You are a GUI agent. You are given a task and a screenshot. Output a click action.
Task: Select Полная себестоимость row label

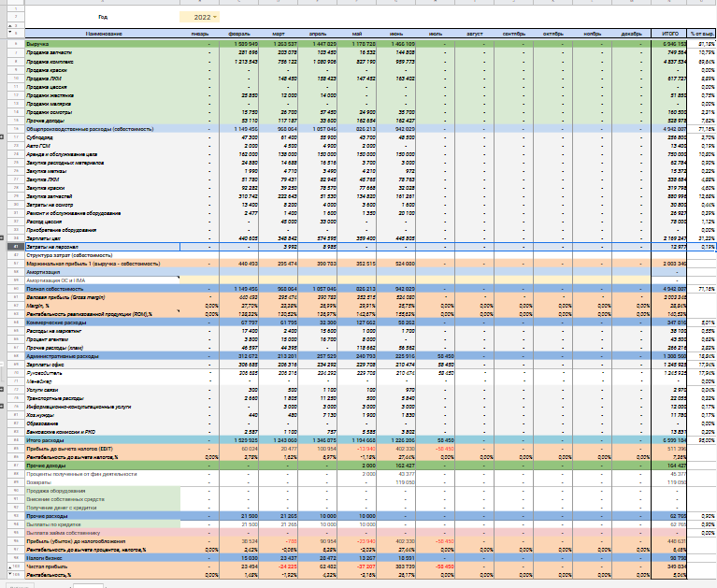pyautogui.click(x=103, y=289)
